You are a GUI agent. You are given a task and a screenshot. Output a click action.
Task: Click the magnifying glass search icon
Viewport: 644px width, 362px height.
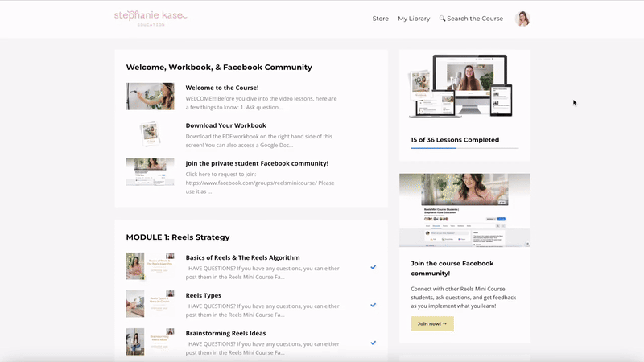[x=442, y=18]
